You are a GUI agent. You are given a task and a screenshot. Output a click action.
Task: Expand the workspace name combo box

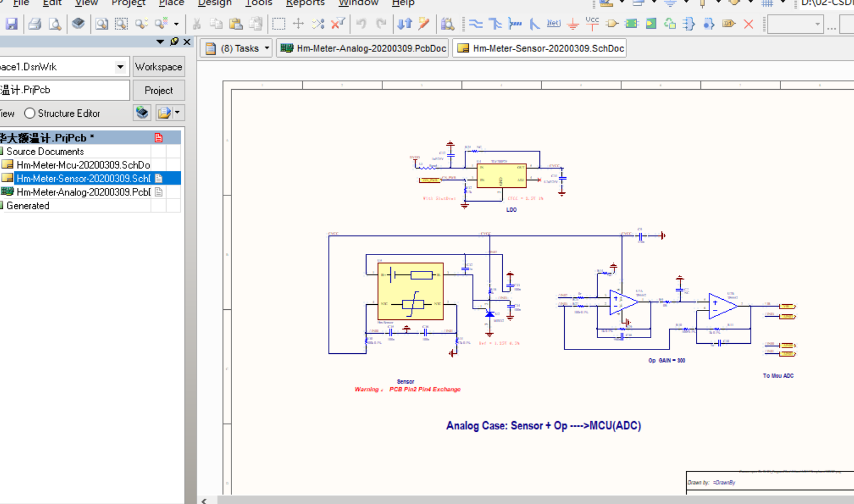pos(120,67)
